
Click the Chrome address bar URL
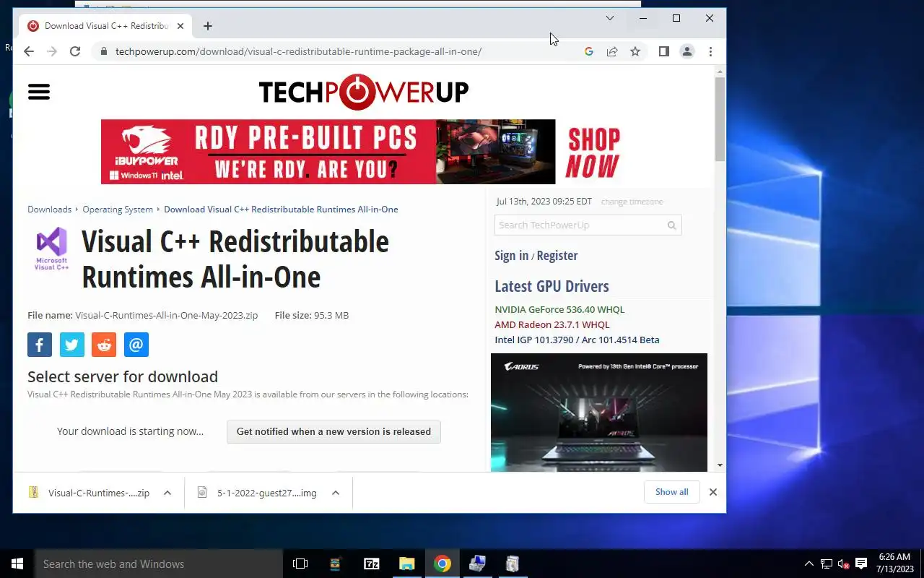click(298, 51)
